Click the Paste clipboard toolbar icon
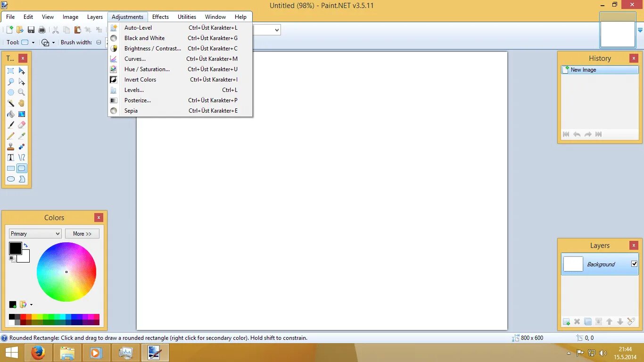This screenshot has height=362, width=644. [77, 30]
